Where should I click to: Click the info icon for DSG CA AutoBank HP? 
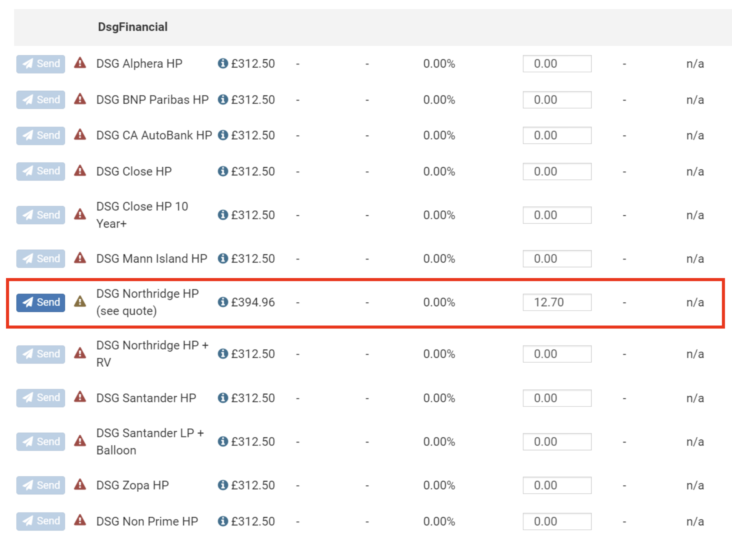coord(223,135)
